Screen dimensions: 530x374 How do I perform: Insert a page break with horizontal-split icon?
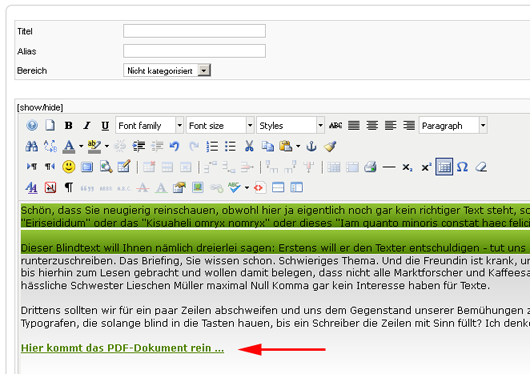[x=278, y=188]
